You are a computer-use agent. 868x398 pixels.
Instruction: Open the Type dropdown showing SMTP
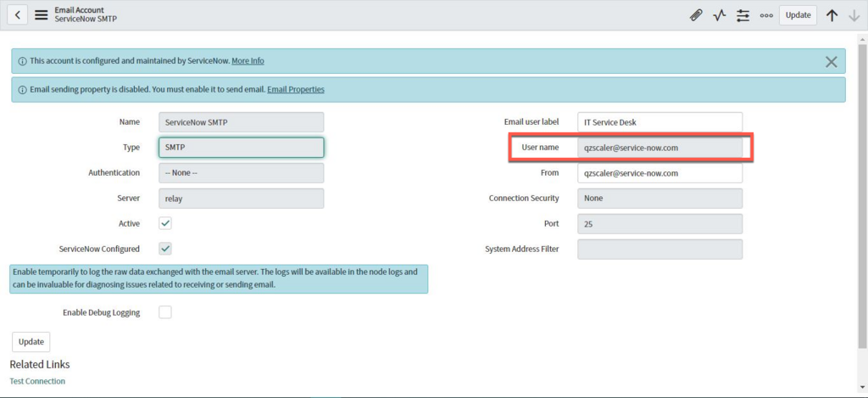(x=242, y=148)
